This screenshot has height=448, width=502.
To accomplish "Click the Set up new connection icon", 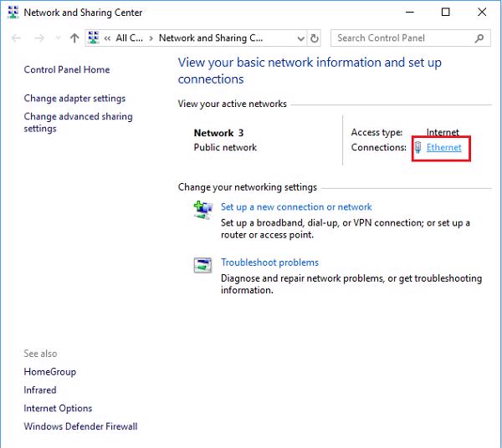I will [202, 210].
